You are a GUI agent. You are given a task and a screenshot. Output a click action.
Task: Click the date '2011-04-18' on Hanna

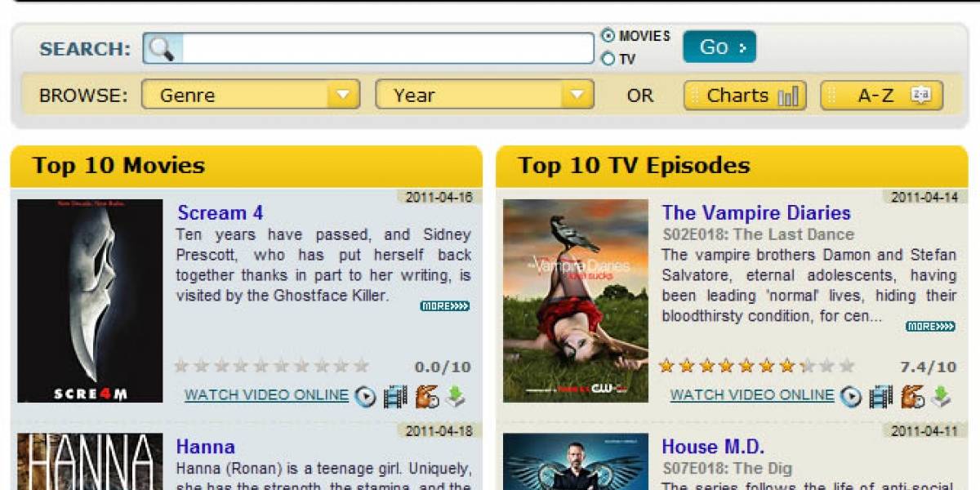click(x=439, y=430)
